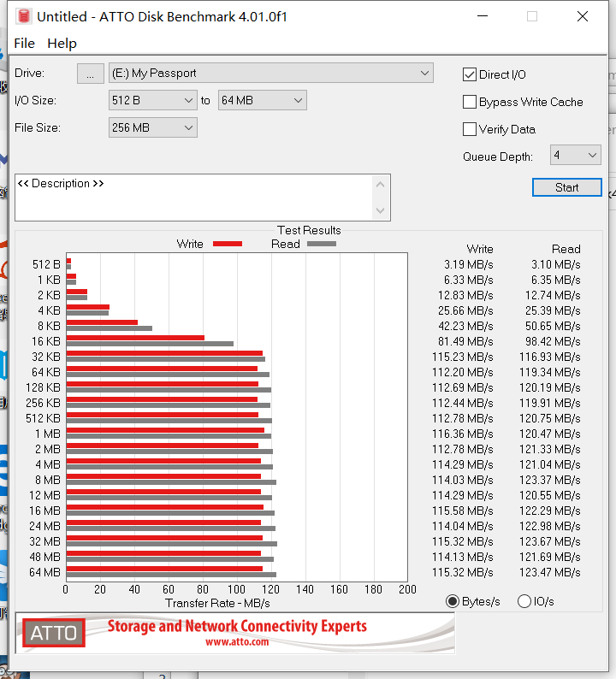Open the File Size 256 MB dropdown
Screen dimensions: 616x679
[153, 128]
